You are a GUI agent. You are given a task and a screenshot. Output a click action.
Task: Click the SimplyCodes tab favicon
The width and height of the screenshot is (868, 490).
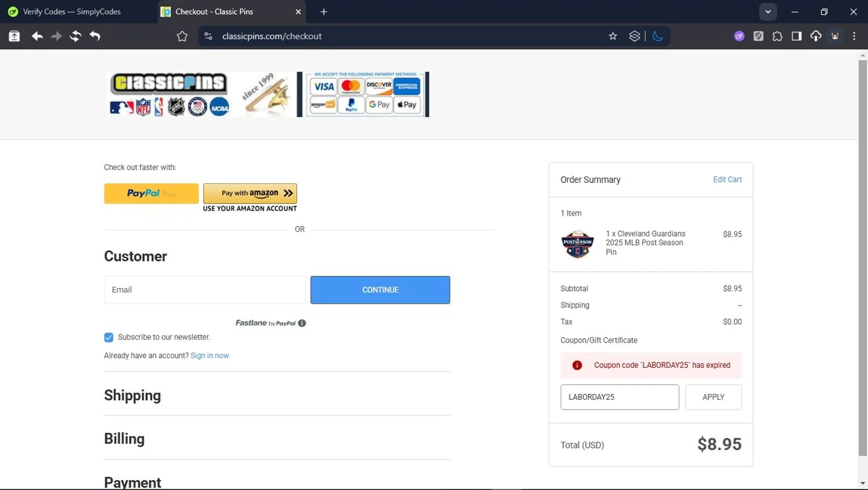click(13, 12)
